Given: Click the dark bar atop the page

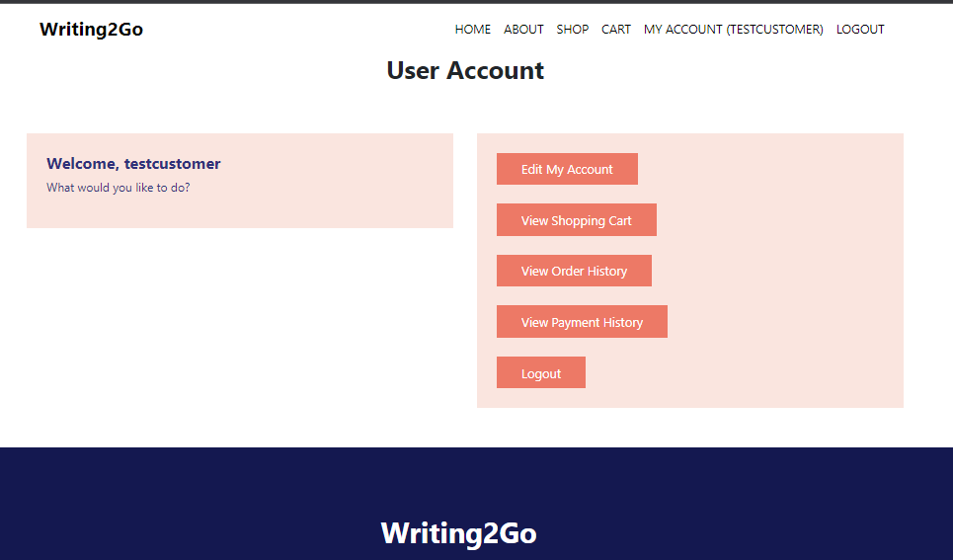Looking at the screenshot, I should click(476, 2).
